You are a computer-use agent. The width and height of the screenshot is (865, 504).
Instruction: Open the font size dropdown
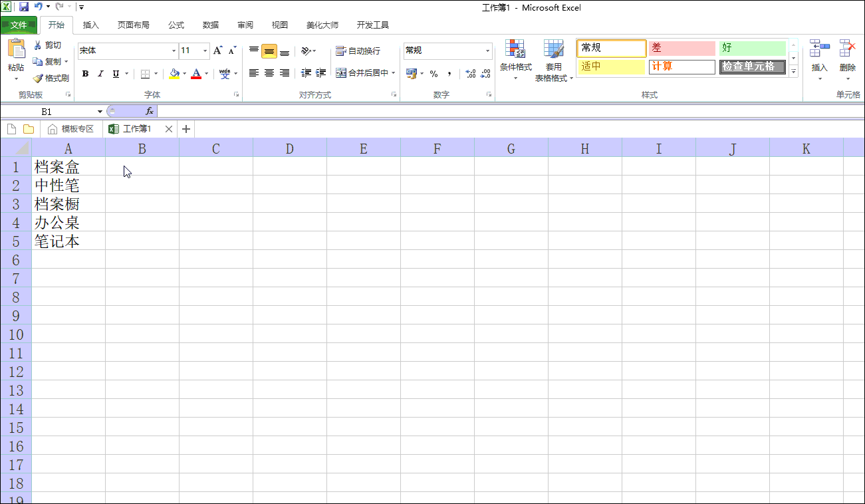coord(205,51)
